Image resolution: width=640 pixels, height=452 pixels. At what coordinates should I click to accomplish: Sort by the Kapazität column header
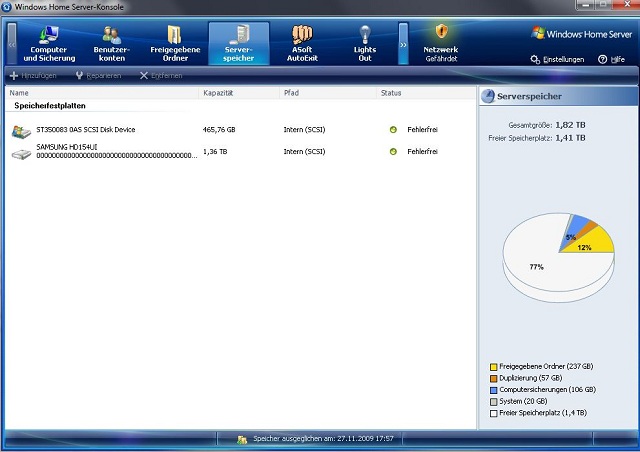tap(239, 93)
